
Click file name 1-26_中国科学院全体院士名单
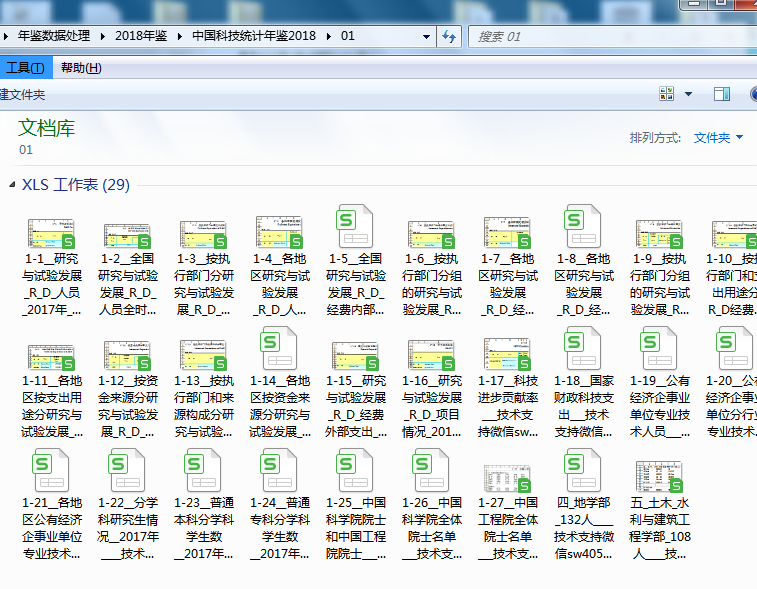tap(432, 529)
